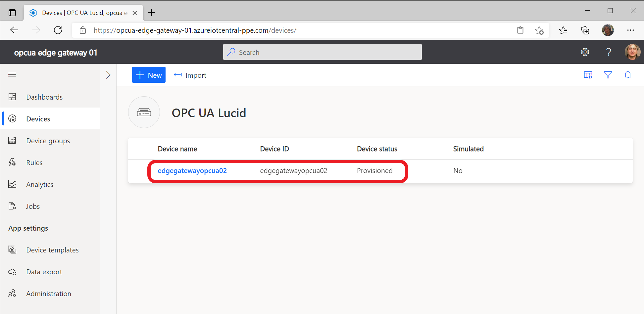
Task: Open Device templates page
Action: (x=50, y=250)
